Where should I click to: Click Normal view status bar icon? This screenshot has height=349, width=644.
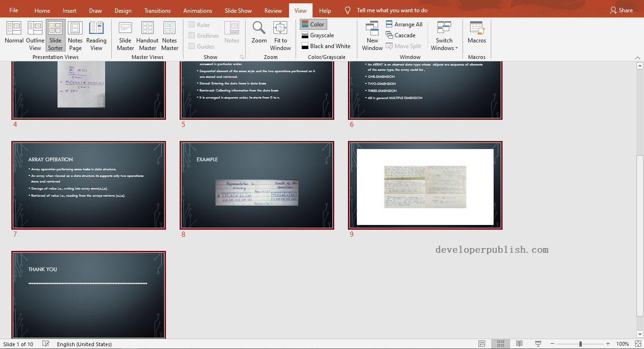pyautogui.click(x=482, y=344)
